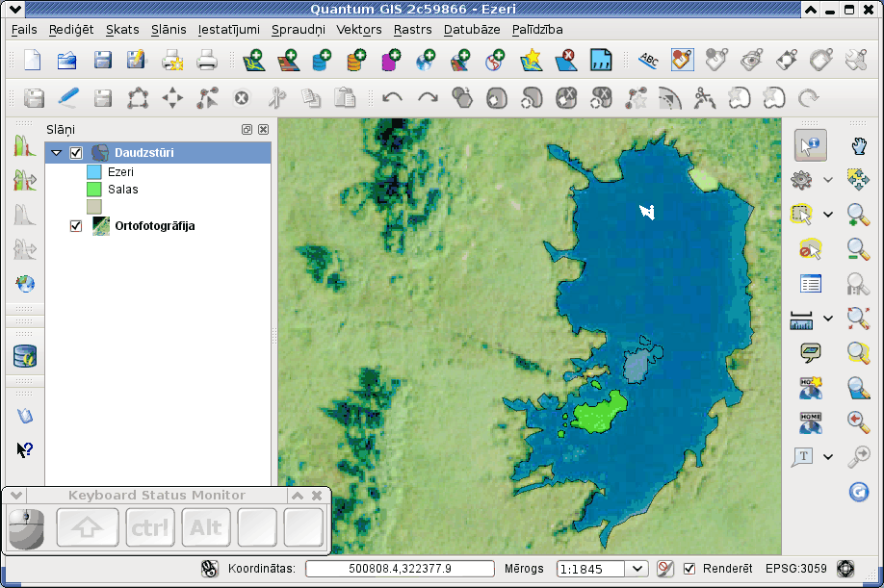This screenshot has height=588, width=884.
Task: Select the Node tool icon
Action: (207, 98)
